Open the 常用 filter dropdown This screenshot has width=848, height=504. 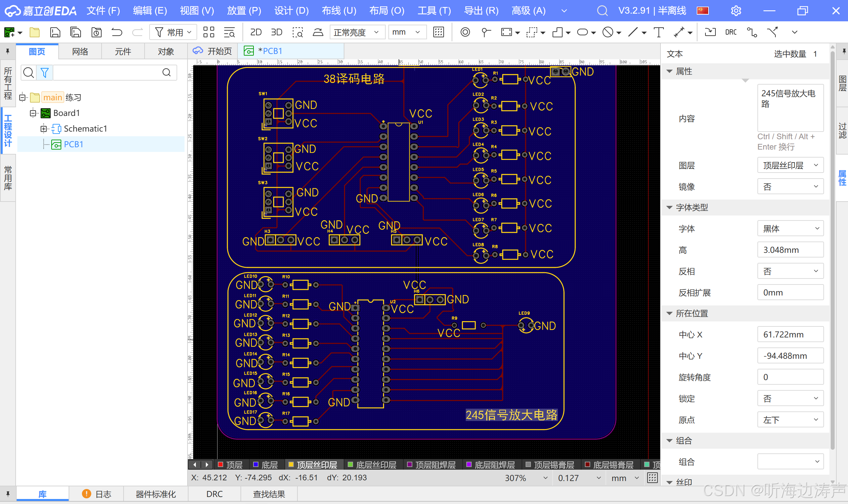coord(174,32)
